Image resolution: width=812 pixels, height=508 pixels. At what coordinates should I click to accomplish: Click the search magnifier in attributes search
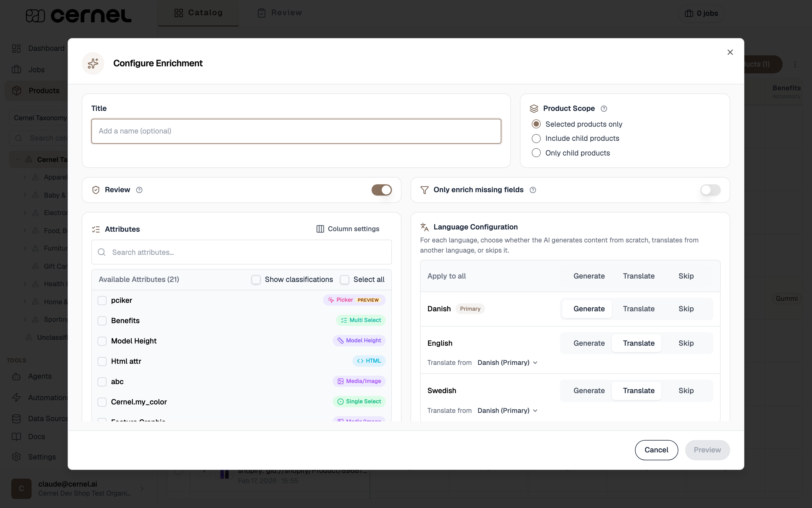[x=102, y=252]
